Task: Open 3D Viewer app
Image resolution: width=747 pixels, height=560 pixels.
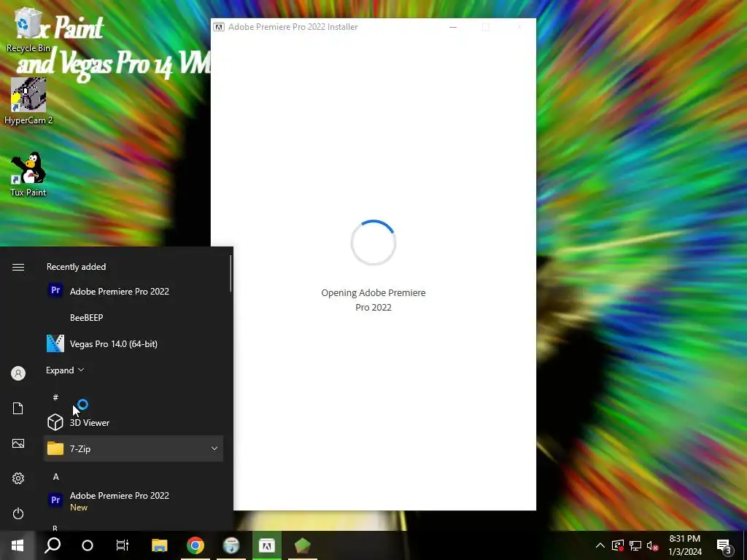Action: (x=133, y=422)
